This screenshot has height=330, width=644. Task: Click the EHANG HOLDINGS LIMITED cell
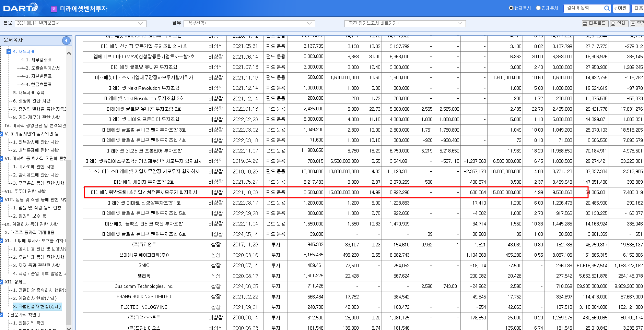pyautogui.click(x=144, y=297)
